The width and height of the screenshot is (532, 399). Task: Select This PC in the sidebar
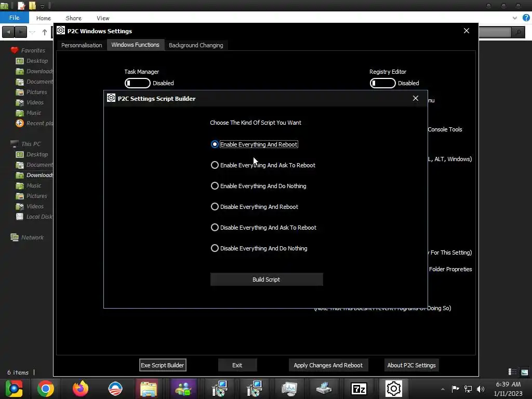25,144
